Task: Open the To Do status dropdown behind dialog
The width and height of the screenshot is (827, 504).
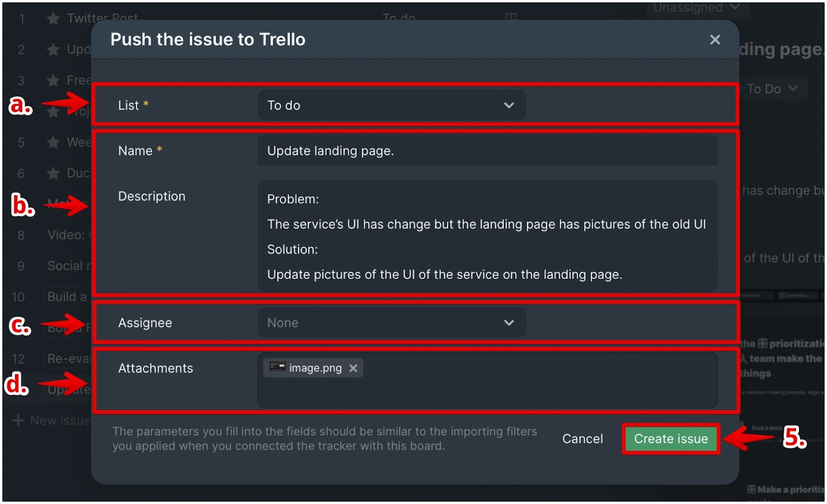Action: coord(772,89)
